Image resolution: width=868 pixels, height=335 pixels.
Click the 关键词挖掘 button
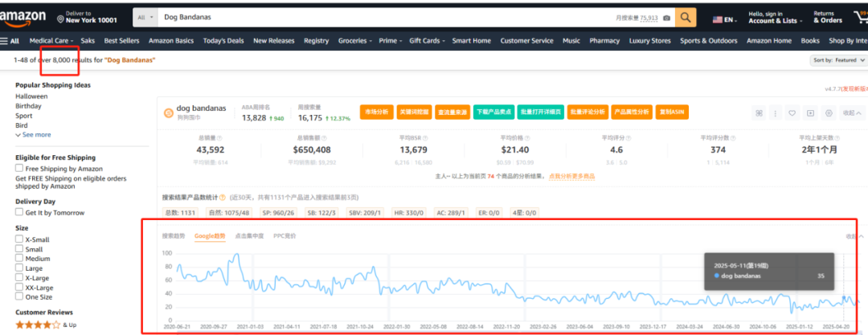(414, 112)
